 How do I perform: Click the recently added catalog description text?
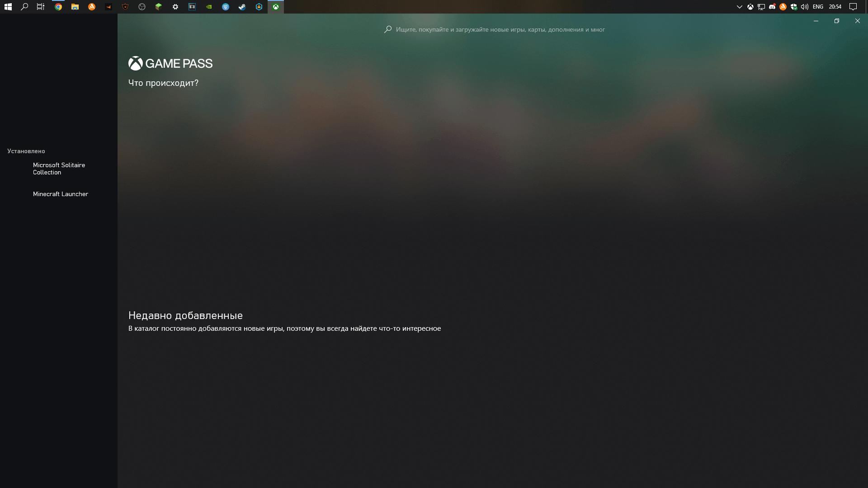coord(284,328)
